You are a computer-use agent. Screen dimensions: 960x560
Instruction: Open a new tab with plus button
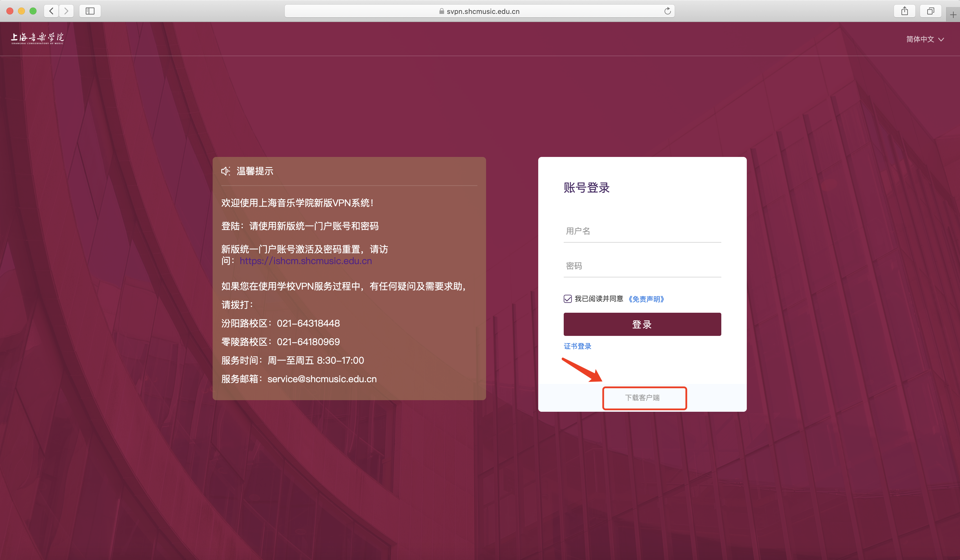(x=953, y=15)
